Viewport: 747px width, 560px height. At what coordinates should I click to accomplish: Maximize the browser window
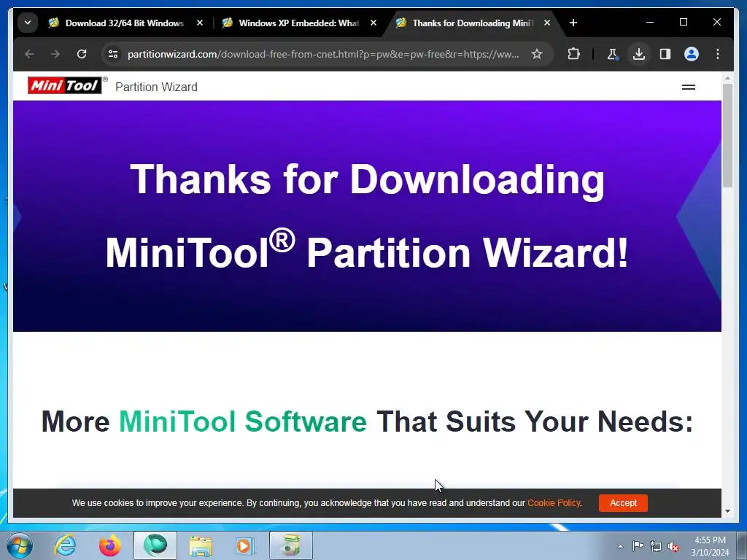pyautogui.click(x=684, y=22)
